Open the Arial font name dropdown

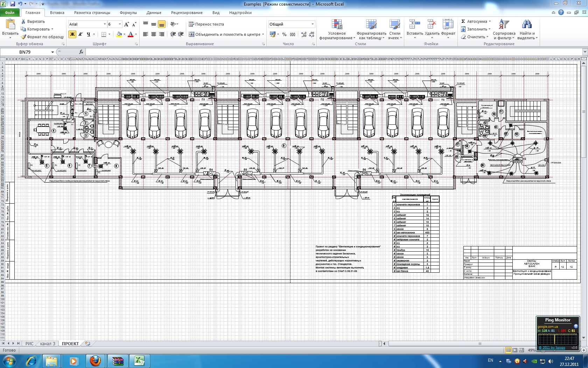[x=105, y=24]
